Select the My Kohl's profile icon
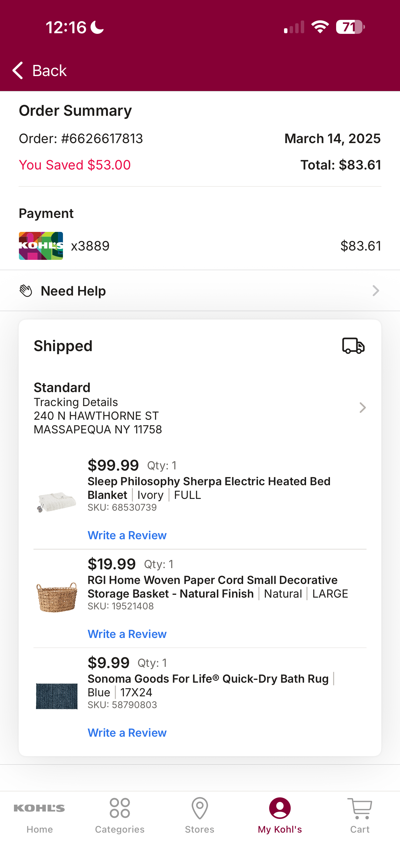Image resolution: width=400 pixels, height=868 pixels. coord(280,808)
